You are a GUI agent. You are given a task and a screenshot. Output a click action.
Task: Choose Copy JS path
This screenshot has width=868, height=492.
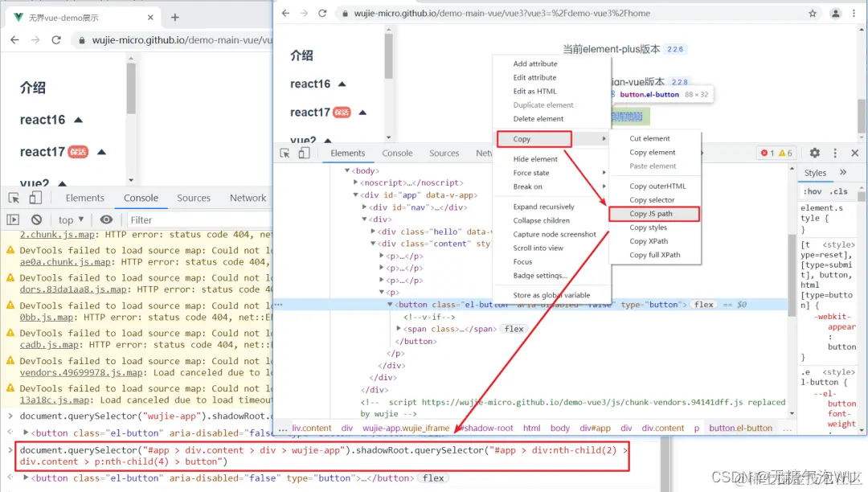(653, 214)
